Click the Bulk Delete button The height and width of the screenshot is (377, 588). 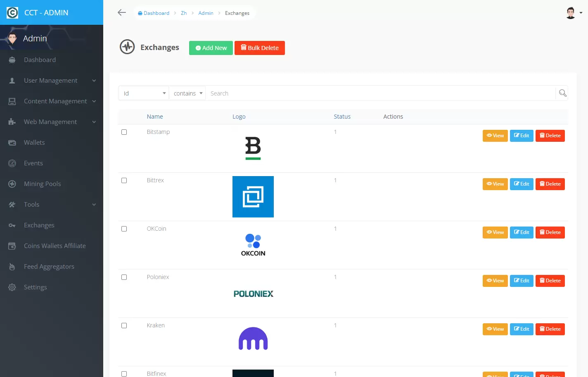(260, 48)
